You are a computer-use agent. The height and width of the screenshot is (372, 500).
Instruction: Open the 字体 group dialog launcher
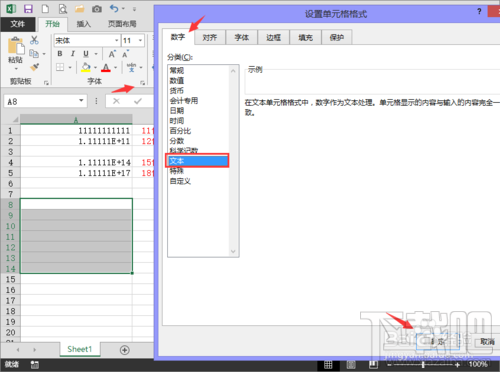[x=142, y=82]
